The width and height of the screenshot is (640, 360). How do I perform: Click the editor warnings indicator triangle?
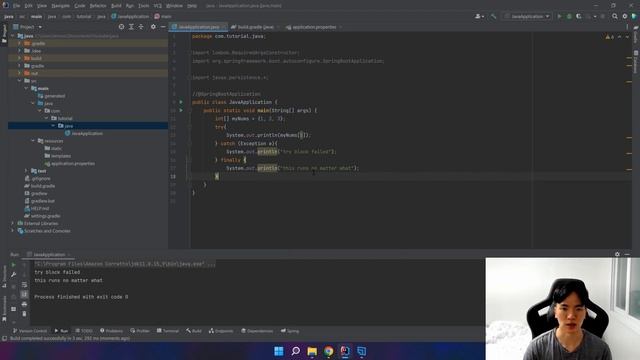point(609,37)
